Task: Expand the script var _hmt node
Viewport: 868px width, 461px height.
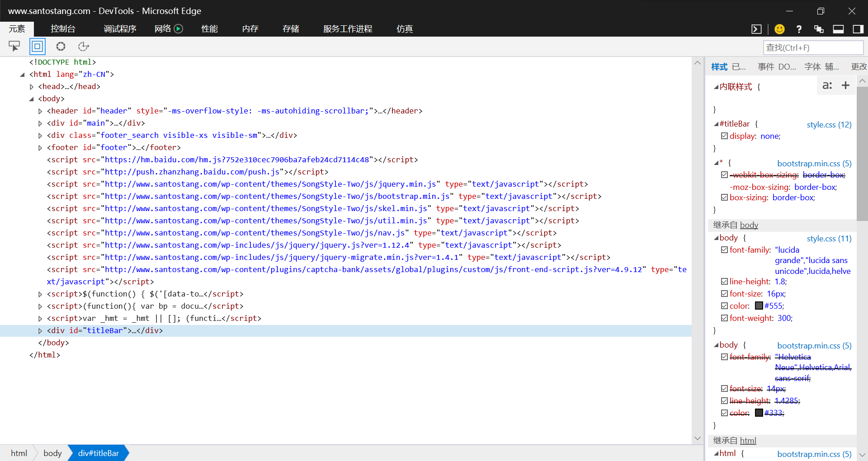Action: pos(40,319)
